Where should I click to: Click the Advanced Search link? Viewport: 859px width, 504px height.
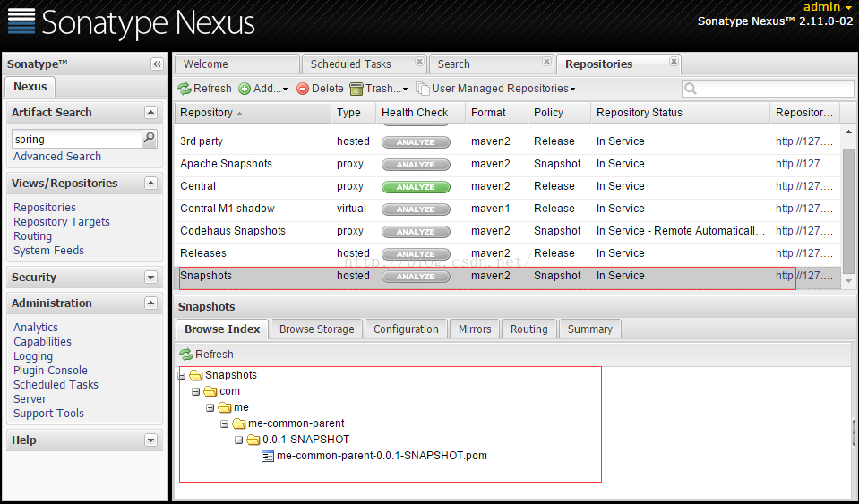57,157
